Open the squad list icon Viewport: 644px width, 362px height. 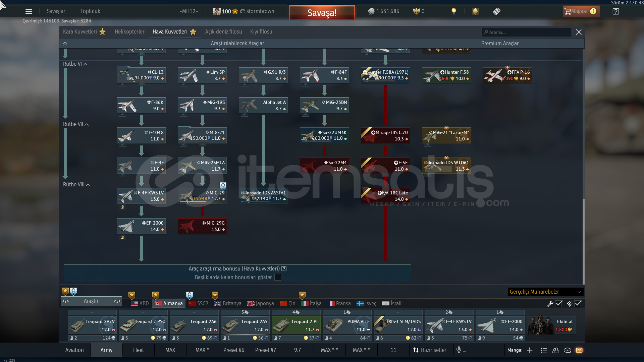pyautogui.click(x=544, y=350)
